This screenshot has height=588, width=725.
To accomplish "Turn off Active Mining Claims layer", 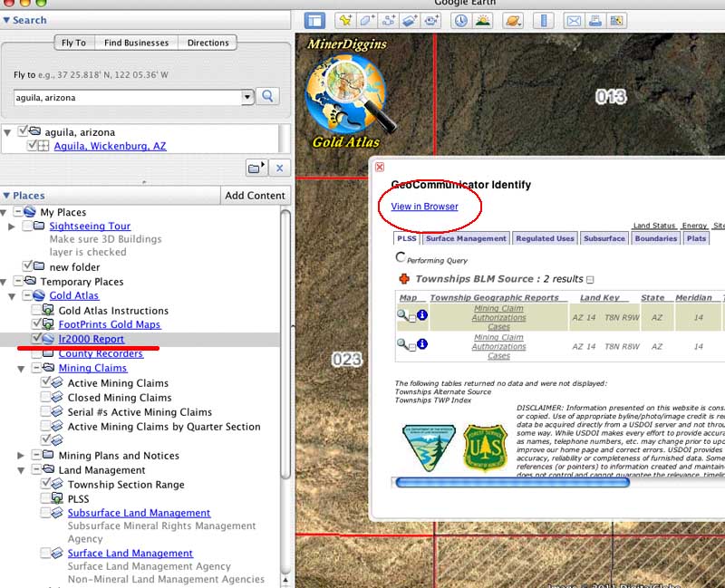I will click(x=46, y=382).
